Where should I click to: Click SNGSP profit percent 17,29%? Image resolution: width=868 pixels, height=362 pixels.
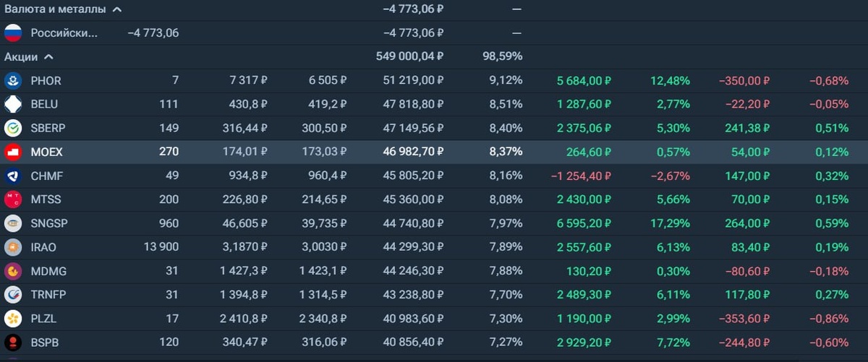click(x=670, y=224)
